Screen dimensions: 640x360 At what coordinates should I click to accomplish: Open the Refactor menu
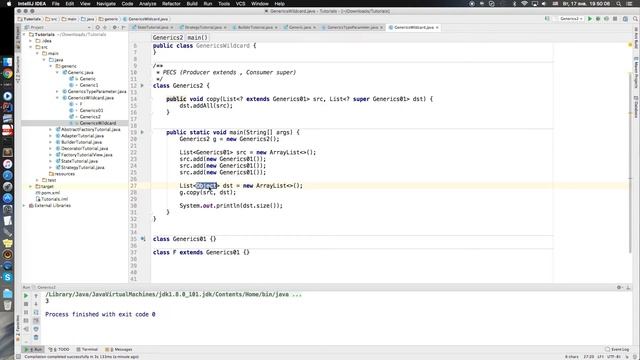pyautogui.click(x=171, y=4)
